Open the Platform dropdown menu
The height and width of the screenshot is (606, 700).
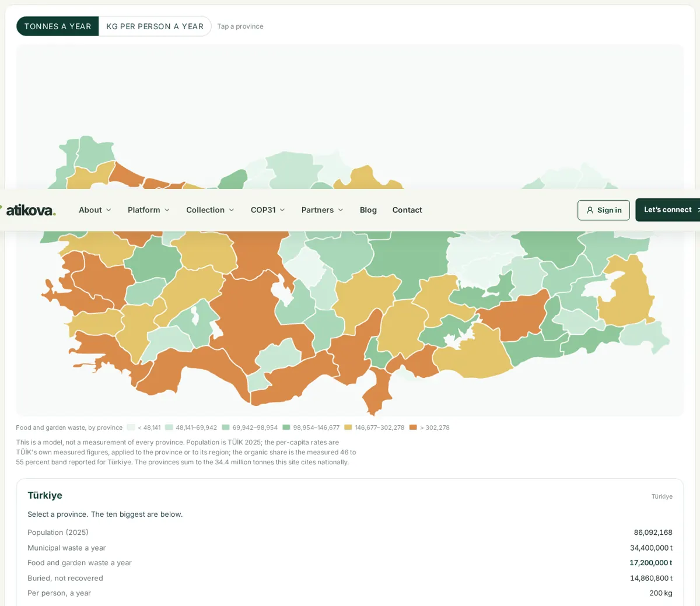tap(149, 210)
